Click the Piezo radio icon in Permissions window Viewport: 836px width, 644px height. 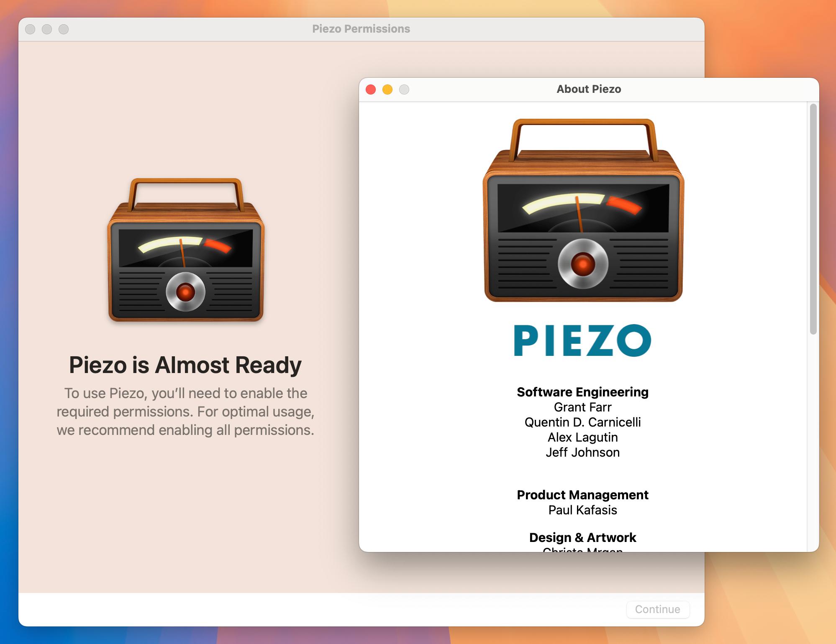click(186, 250)
